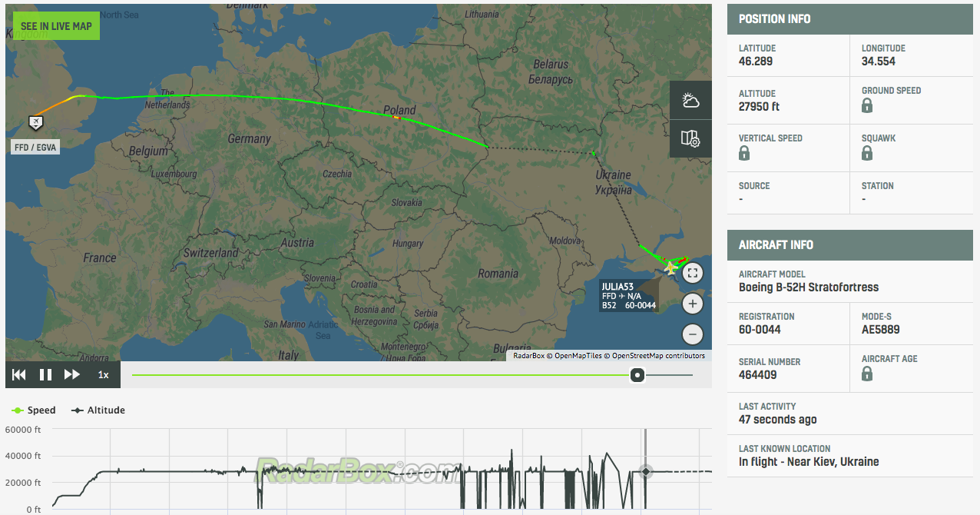Click the See In Live Map button
Viewport: 980px width, 515px height.
56,26
